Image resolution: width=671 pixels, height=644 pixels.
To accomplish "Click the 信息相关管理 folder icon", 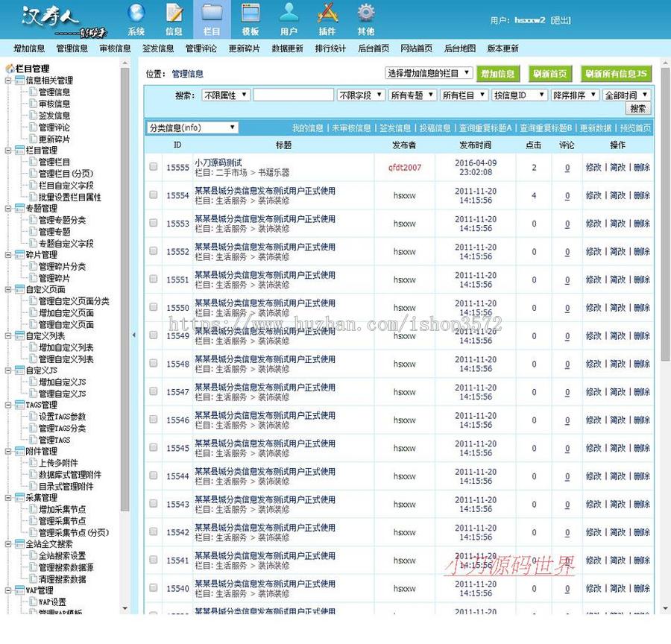I will pos(19,80).
